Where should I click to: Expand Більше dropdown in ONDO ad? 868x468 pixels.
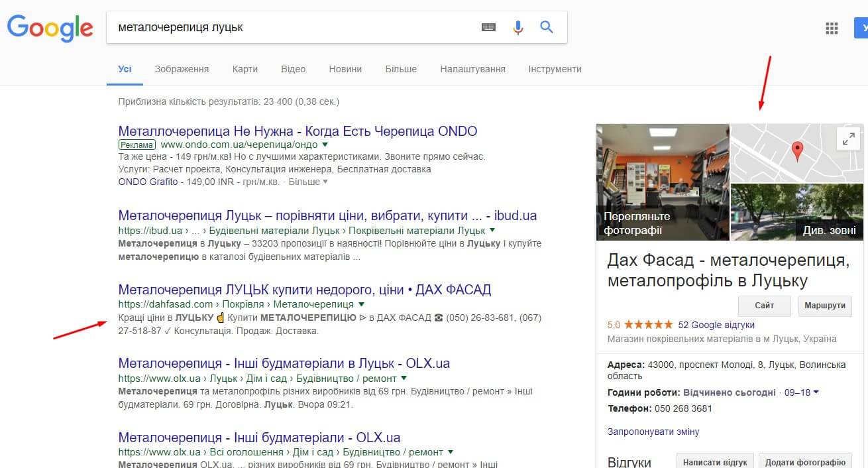point(308,182)
